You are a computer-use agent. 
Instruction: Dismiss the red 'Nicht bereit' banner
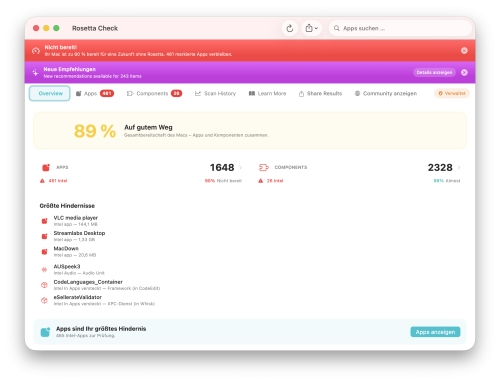click(x=464, y=50)
